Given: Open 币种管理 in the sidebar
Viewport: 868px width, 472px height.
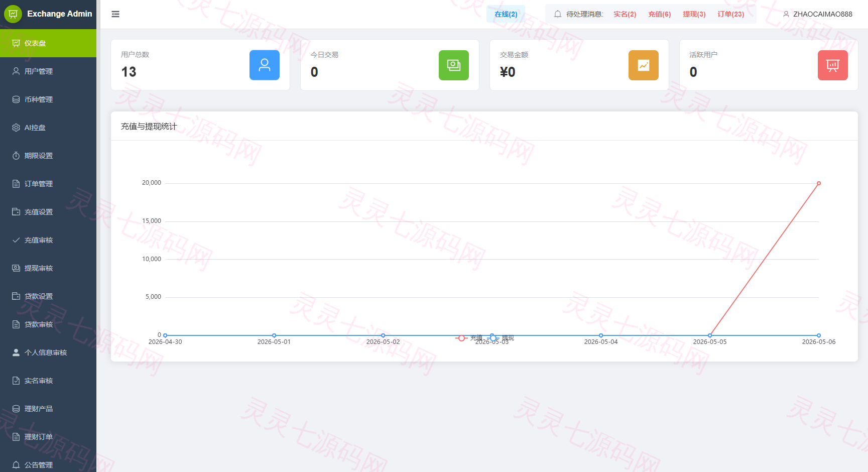Looking at the screenshot, I should [48, 99].
